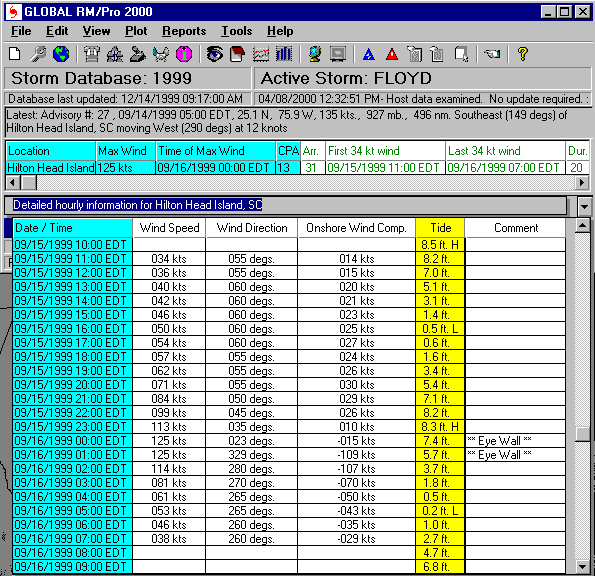
Task: Click the Wind Speed column header
Action: click(x=169, y=228)
